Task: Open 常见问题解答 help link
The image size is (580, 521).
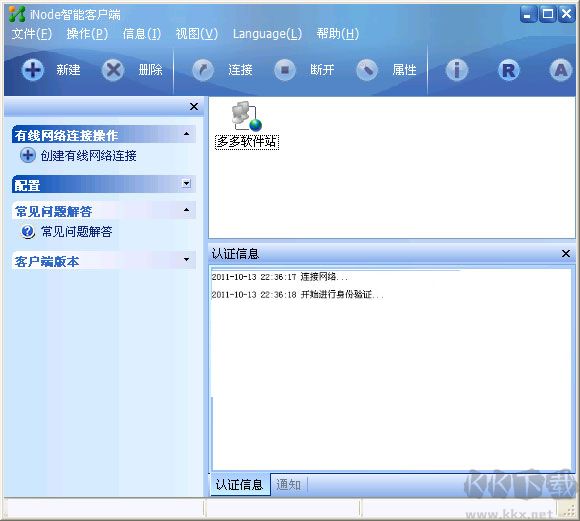Action: click(x=76, y=232)
